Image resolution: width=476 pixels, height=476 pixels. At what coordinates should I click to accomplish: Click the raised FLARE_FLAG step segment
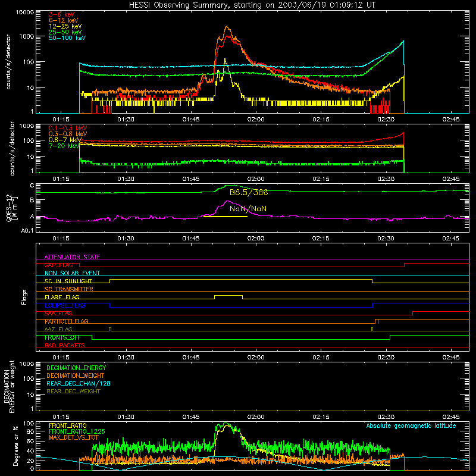pos(228,295)
